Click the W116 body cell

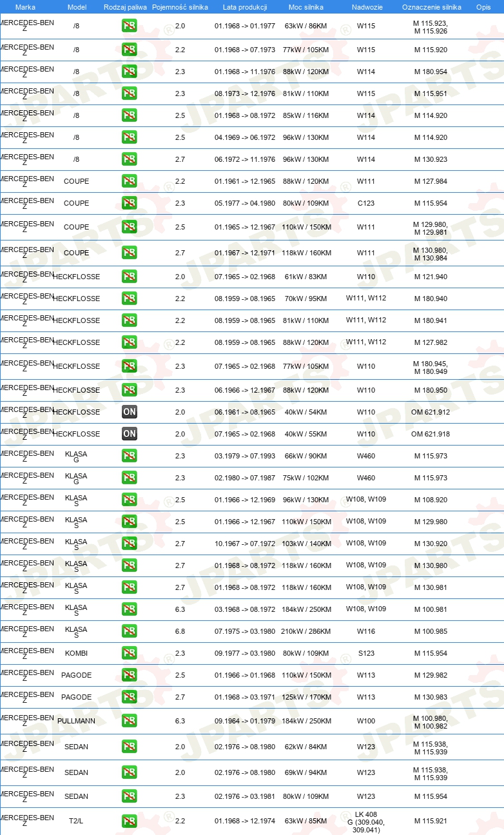click(x=366, y=631)
